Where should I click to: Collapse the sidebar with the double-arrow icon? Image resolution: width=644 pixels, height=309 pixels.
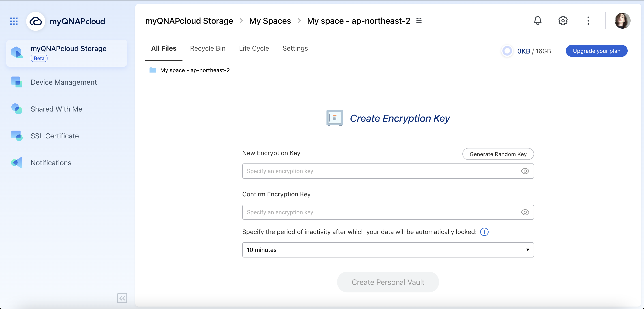122,298
